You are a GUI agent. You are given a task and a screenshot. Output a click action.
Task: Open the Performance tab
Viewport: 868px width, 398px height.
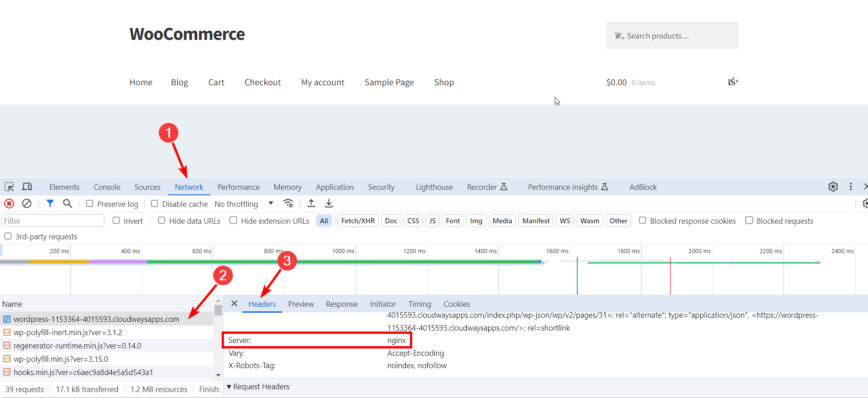pyautogui.click(x=239, y=187)
